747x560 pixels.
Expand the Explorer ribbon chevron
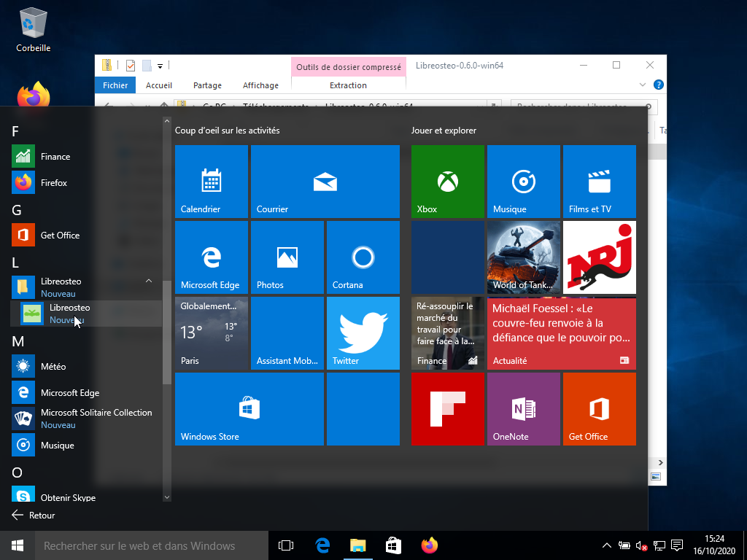(642, 85)
